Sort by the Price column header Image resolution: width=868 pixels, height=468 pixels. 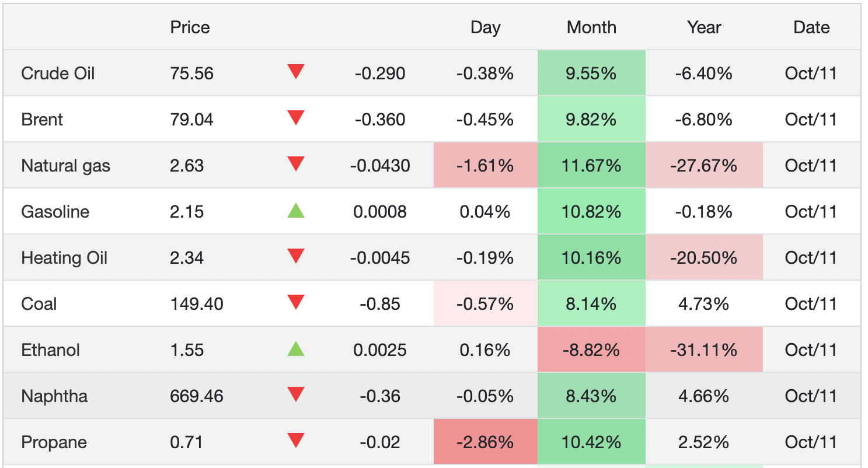[190, 27]
